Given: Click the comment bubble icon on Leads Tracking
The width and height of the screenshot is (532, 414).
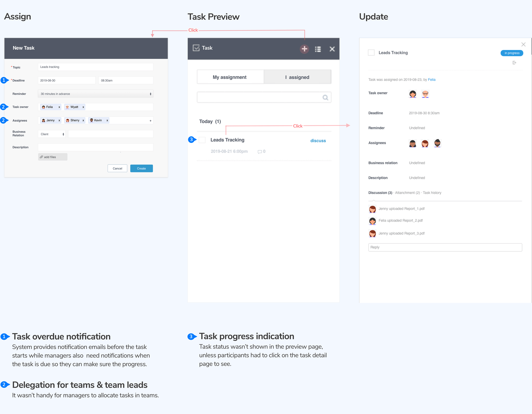Looking at the screenshot, I should [260, 152].
